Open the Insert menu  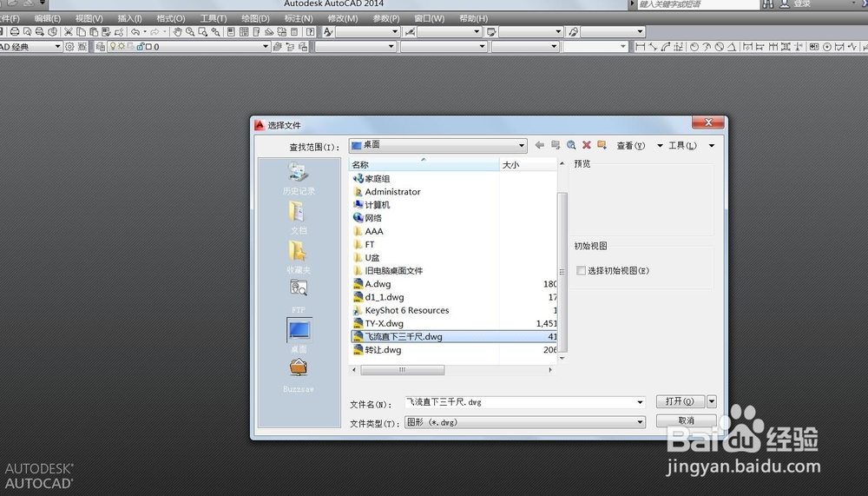[129, 18]
